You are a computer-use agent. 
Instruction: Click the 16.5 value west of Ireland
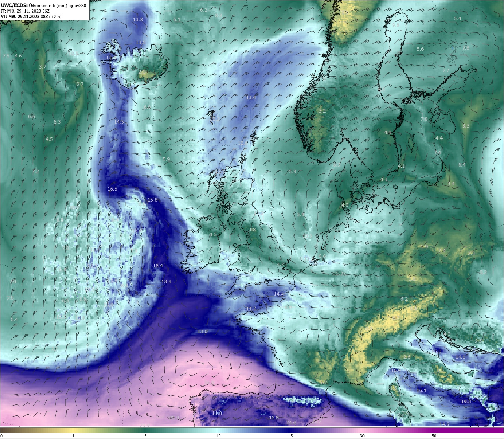click(x=112, y=189)
